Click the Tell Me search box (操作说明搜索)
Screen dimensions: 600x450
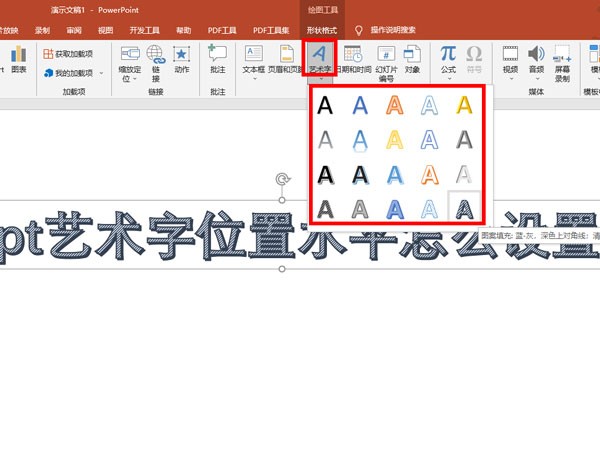(x=393, y=30)
